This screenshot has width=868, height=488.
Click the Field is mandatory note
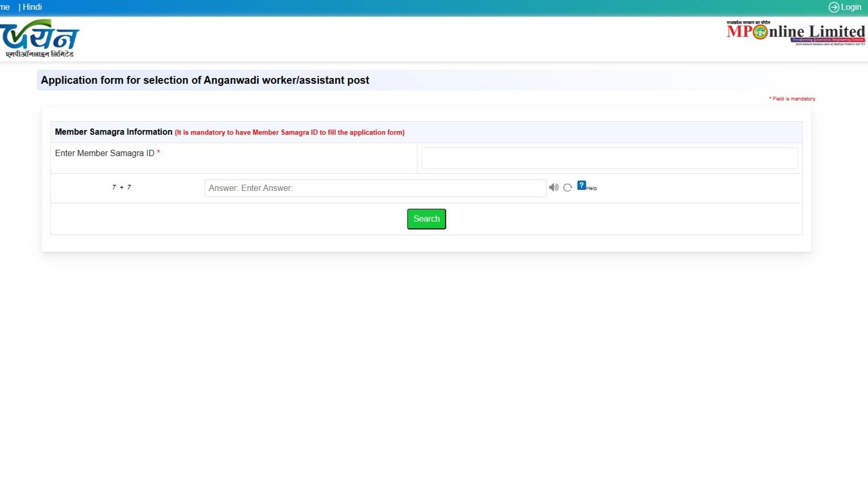coord(792,98)
